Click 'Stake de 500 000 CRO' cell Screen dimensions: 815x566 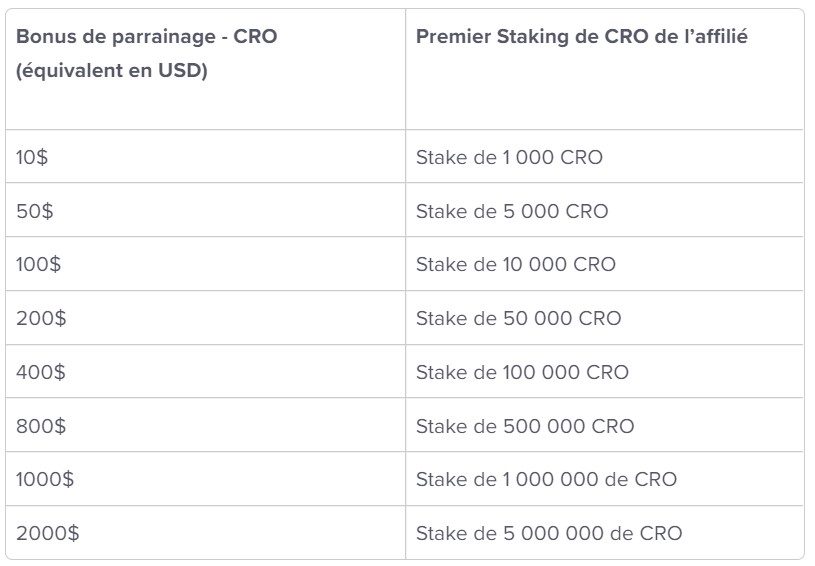click(x=604, y=425)
